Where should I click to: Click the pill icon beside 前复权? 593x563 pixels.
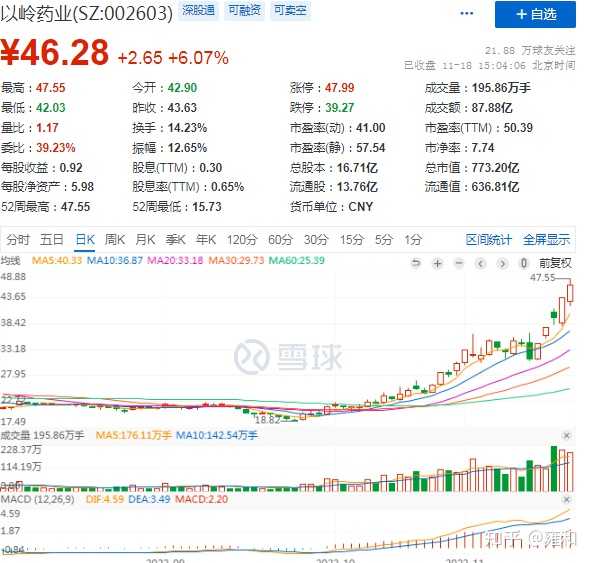click(524, 263)
